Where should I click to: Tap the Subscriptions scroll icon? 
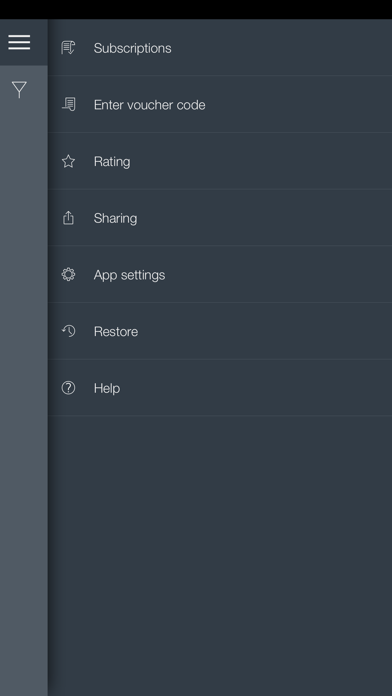click(x=68, y=47)
